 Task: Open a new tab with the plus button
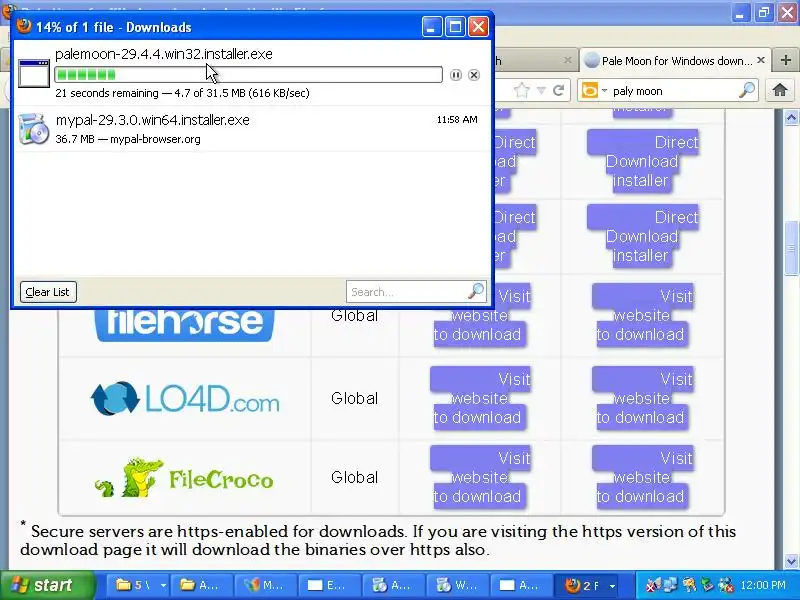click(x=786, y=60)
